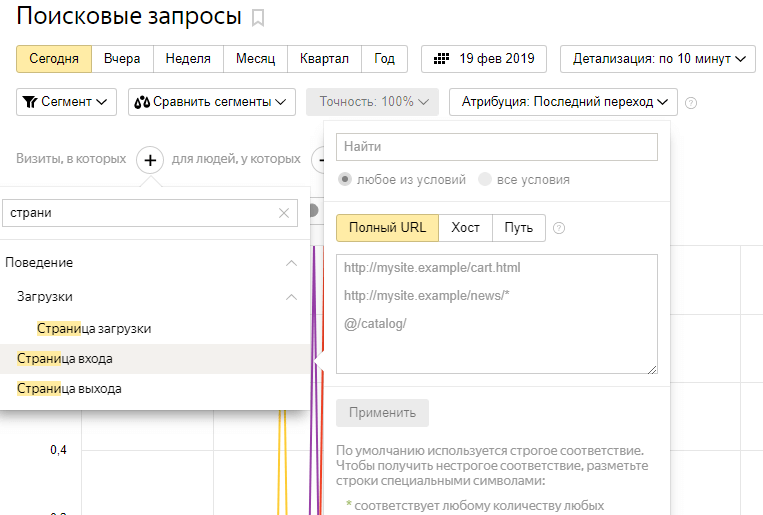Click the help icon next to the Путь tab

click(x=559, y=228)
